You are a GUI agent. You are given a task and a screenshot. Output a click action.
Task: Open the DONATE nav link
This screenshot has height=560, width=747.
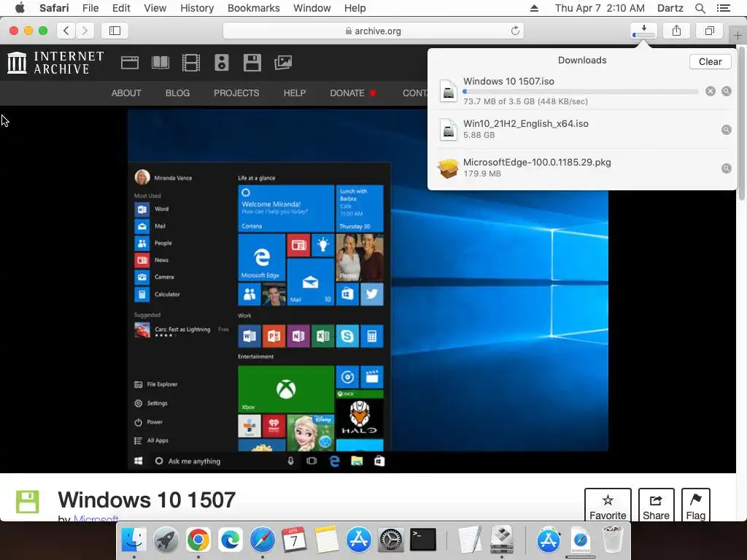pyautogui.click(x=353, y=93)
